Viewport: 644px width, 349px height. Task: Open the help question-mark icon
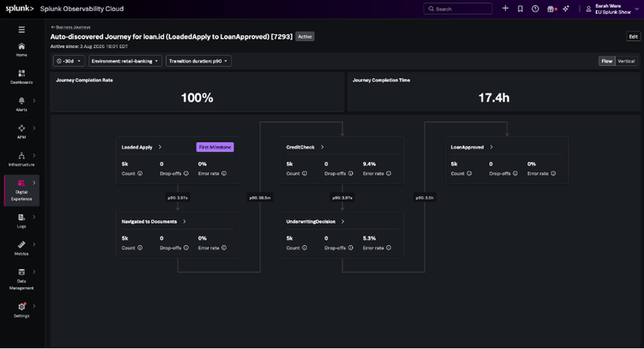pos(535,9)
